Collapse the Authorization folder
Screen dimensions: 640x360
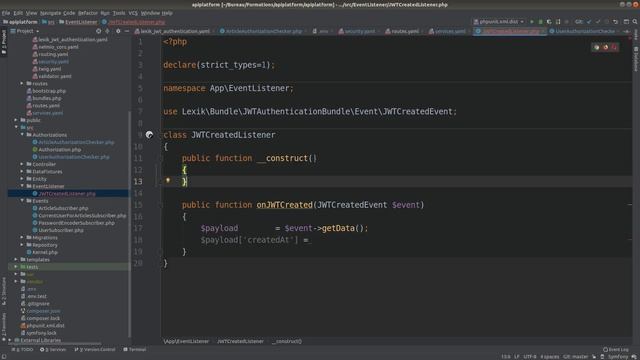22,135
